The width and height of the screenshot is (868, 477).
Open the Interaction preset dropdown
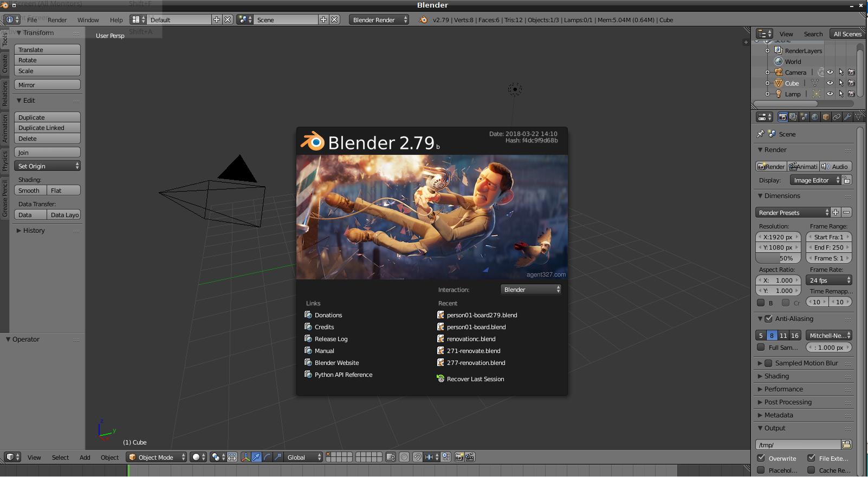pyautogui.click(x=531, y=290)
